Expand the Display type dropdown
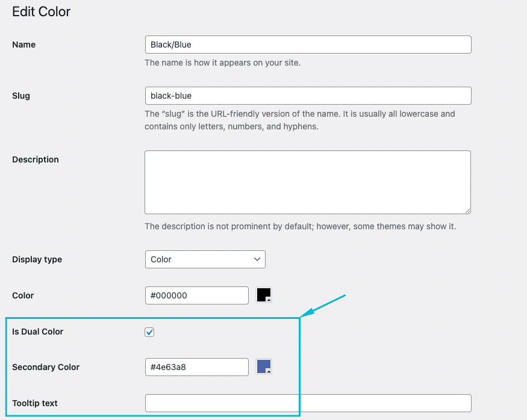The height and width of the screenshot is (420, 527). [205, 259]
